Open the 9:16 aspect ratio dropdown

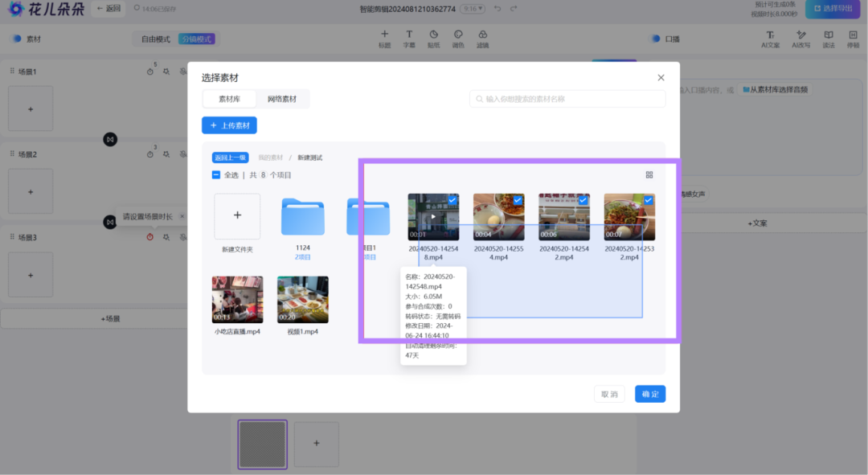click(473, 9)
